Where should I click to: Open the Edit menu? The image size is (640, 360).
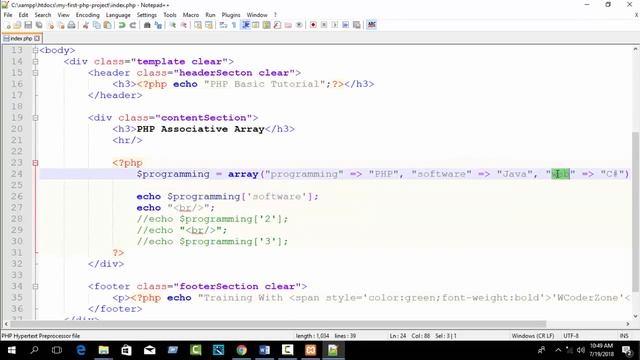coord(24,15)
